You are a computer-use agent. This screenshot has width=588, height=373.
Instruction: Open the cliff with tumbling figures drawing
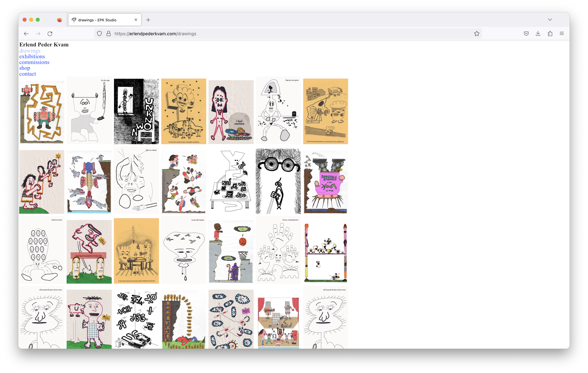[184, 182]
